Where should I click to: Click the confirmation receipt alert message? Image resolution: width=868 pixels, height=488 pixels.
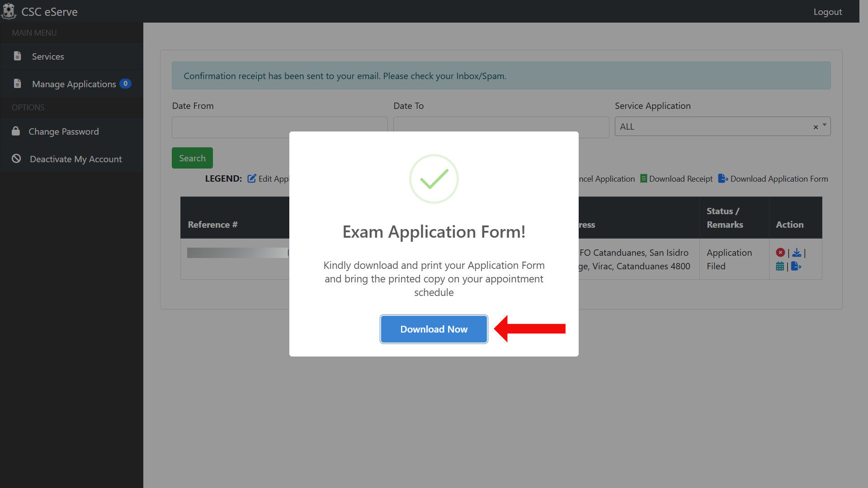tap(501, 76)
